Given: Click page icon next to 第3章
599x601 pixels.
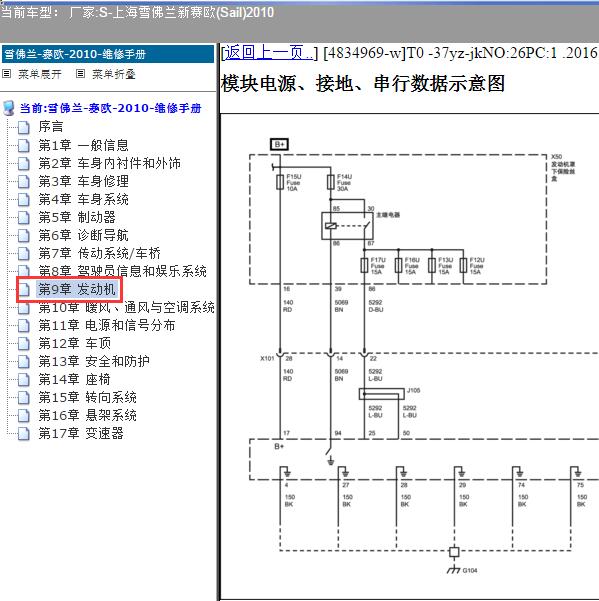Looking at the screenshot, I should coord(24,182).
